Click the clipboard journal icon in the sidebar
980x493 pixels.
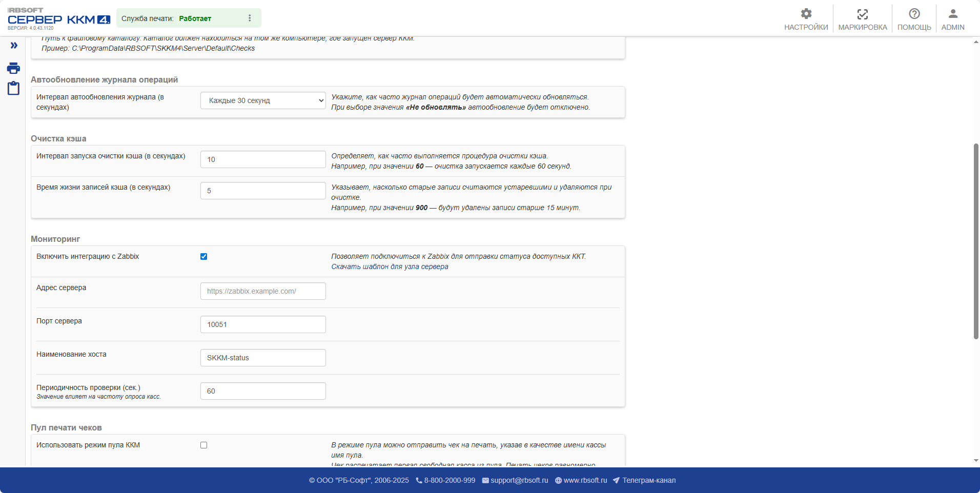[13, 88]
